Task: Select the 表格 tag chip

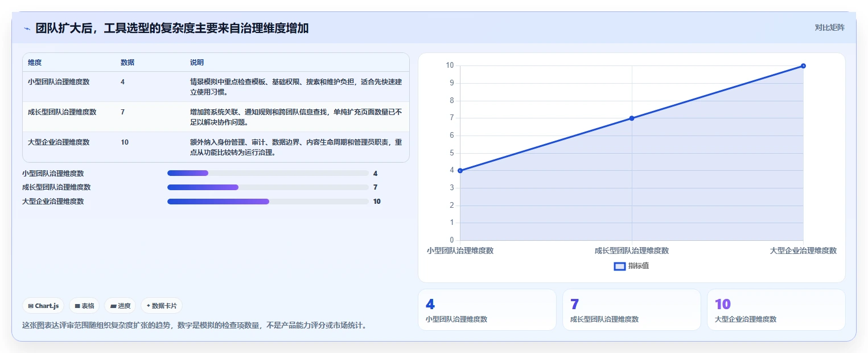Action: pyautogui.click(x=84, y=306)
